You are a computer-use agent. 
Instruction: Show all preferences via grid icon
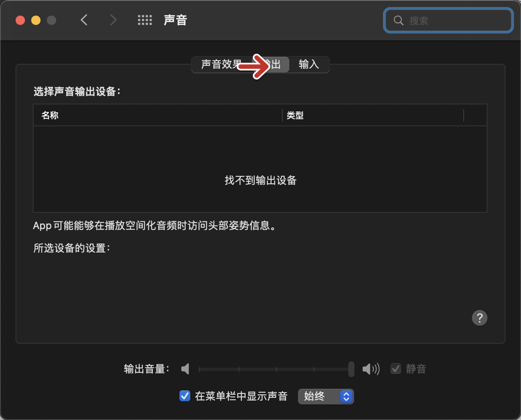[145, 20]
